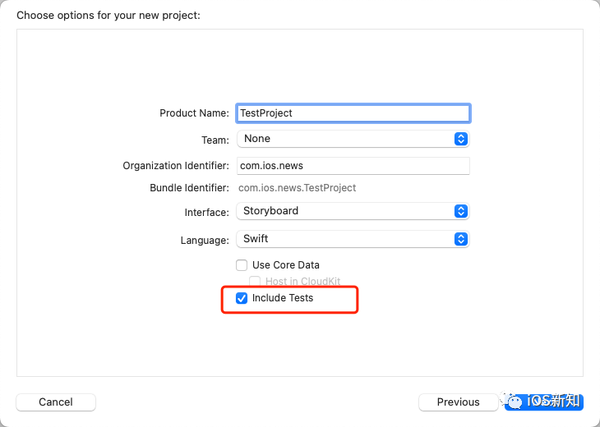Uncheck the Include Tests checkbox
Viewport: 600px width, 427px height.
click(241, 298)
